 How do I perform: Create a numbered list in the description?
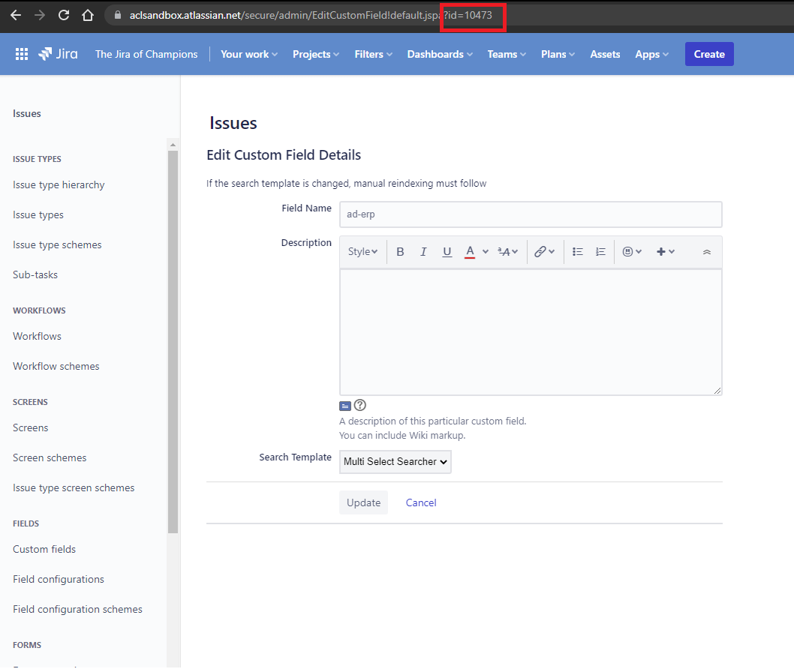click(x=600, y=251)
